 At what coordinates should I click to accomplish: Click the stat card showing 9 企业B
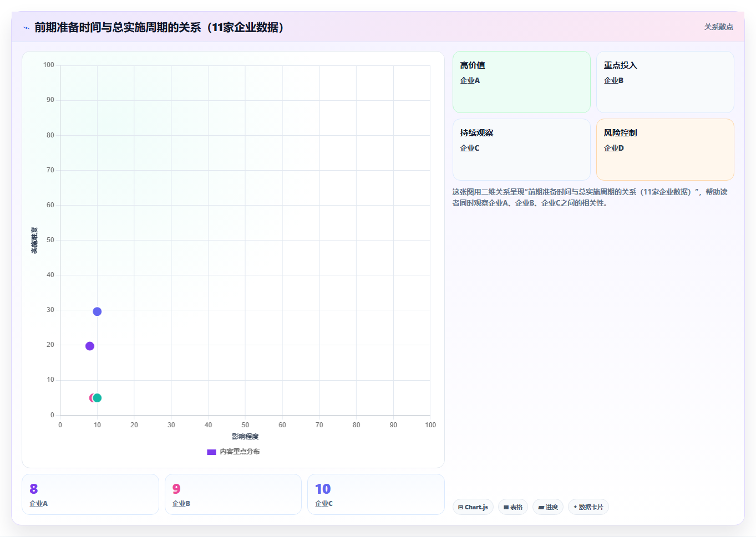click(x=233, y=494)
